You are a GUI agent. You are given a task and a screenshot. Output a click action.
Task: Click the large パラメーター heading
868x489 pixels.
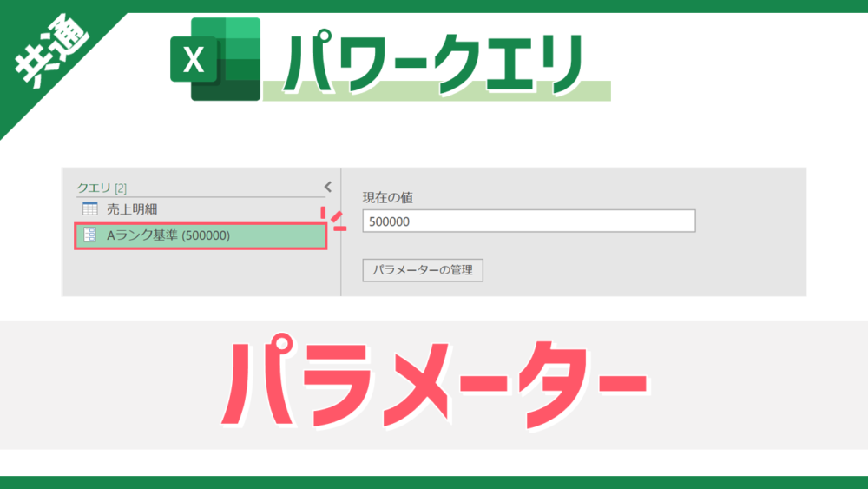[433, 383]
